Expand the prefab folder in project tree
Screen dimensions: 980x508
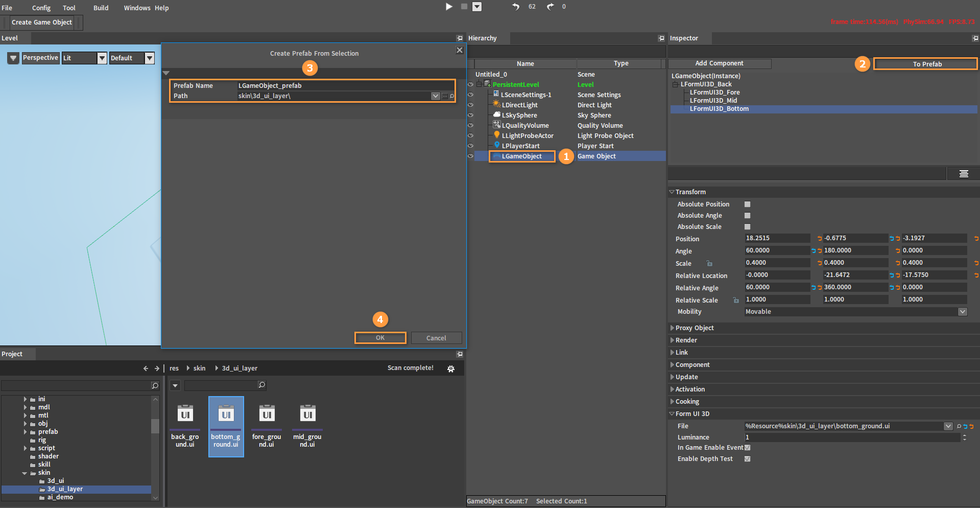25,432
